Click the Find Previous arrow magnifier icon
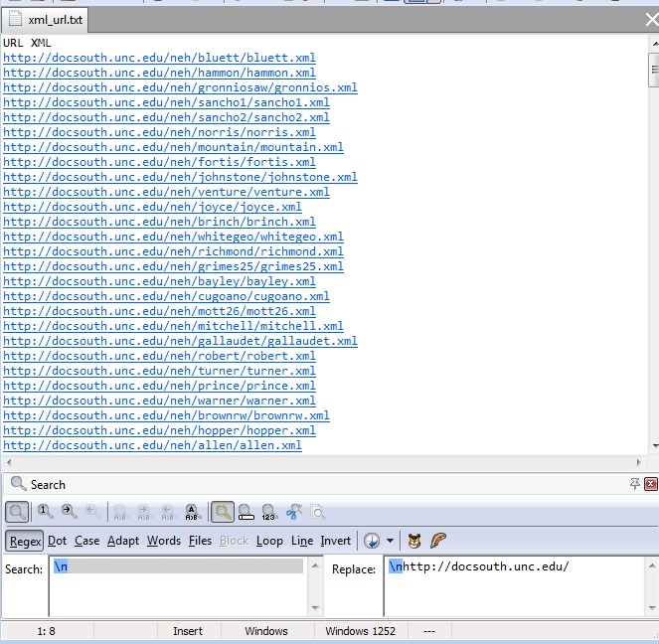 coord(92,512)
